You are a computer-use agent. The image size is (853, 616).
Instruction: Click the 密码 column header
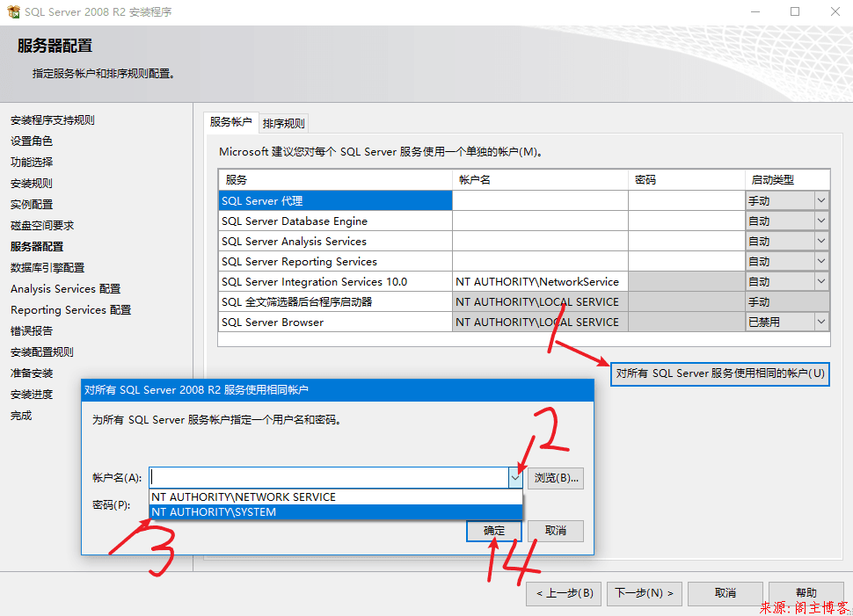click(x=687, y=179)
